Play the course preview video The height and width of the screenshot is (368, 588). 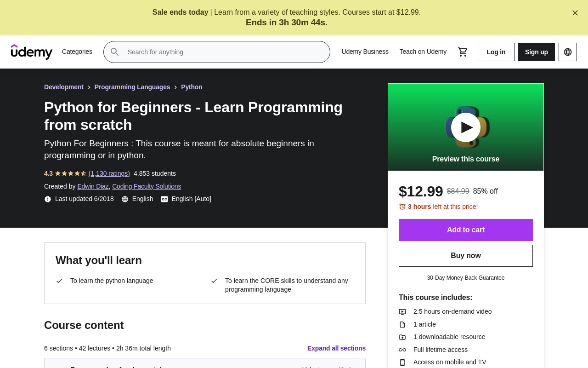[466, 127]
